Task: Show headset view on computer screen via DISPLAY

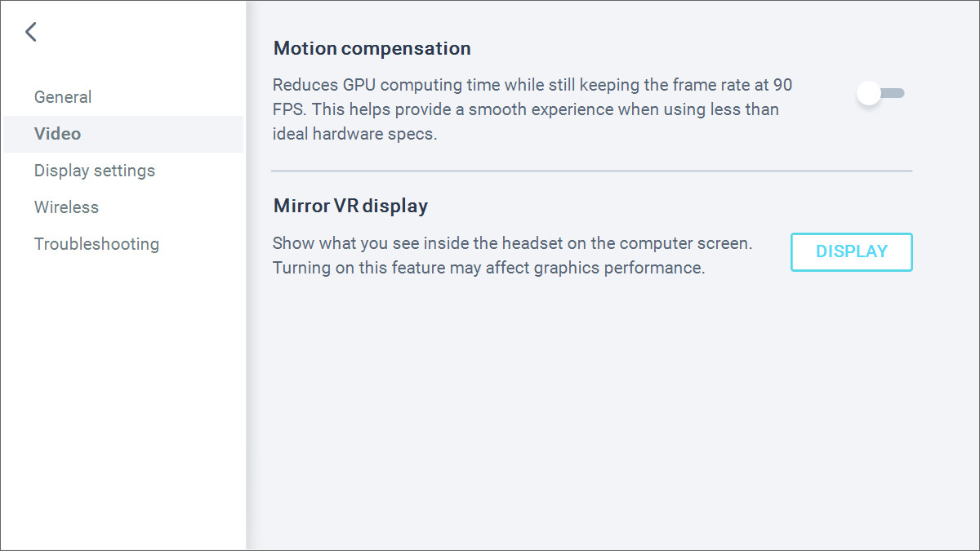Action: (851, 251)
